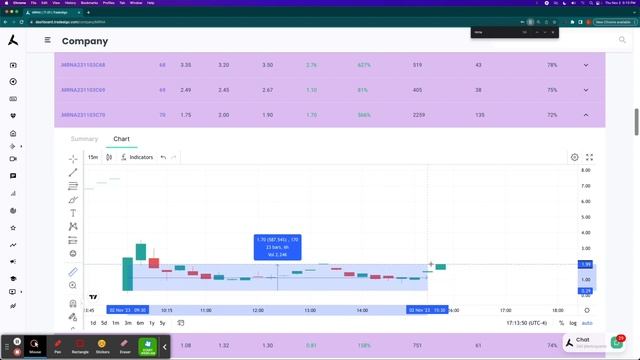Click the sidebar chat bubble icon
Screen dimensions: 640x360
(x=13, y=176)
